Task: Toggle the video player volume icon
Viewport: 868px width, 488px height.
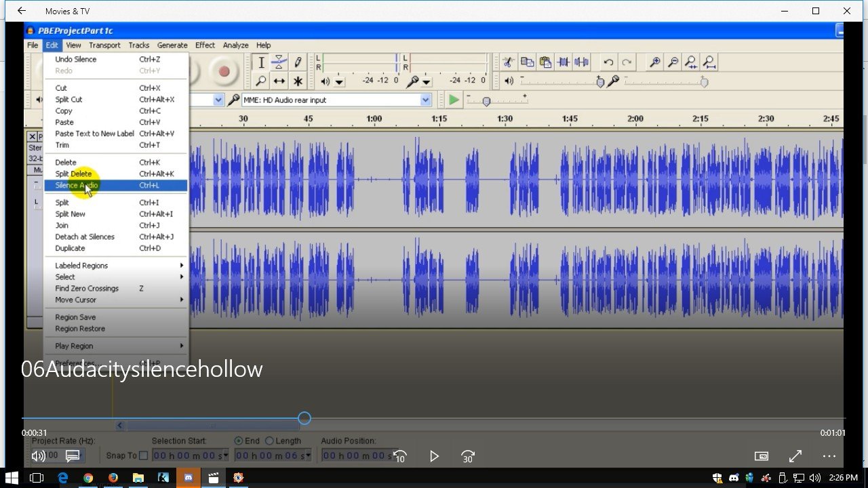Action: 39,456
